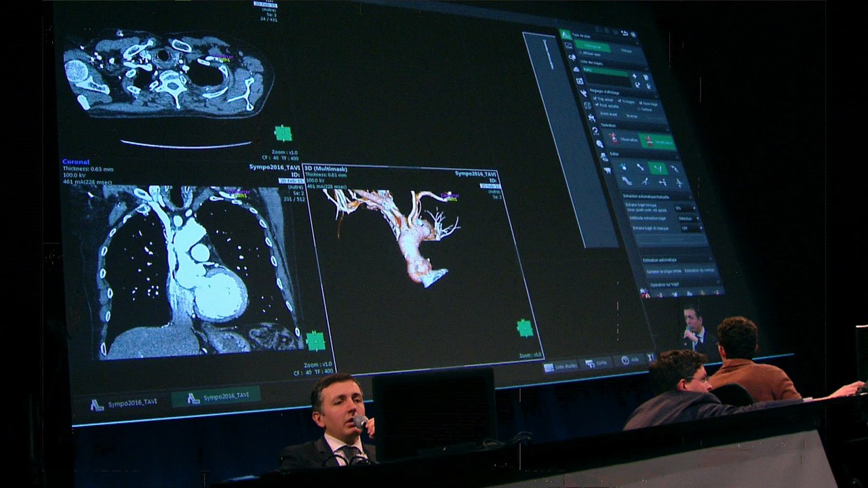Collapse the Operation section
Screen dimensions: 868x488
[x=668, y=129]
